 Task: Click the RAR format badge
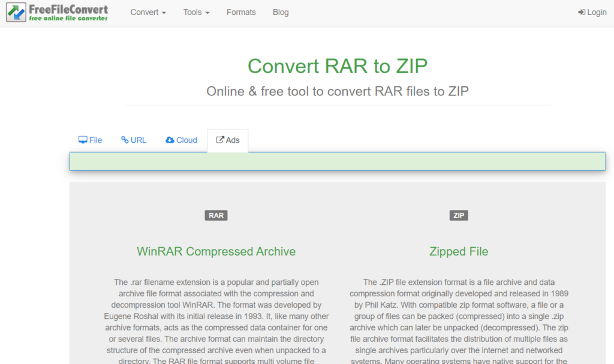216,215
